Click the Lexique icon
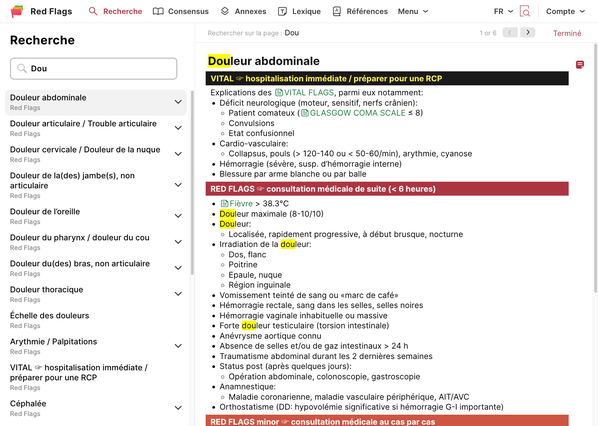 pos(282,11)
